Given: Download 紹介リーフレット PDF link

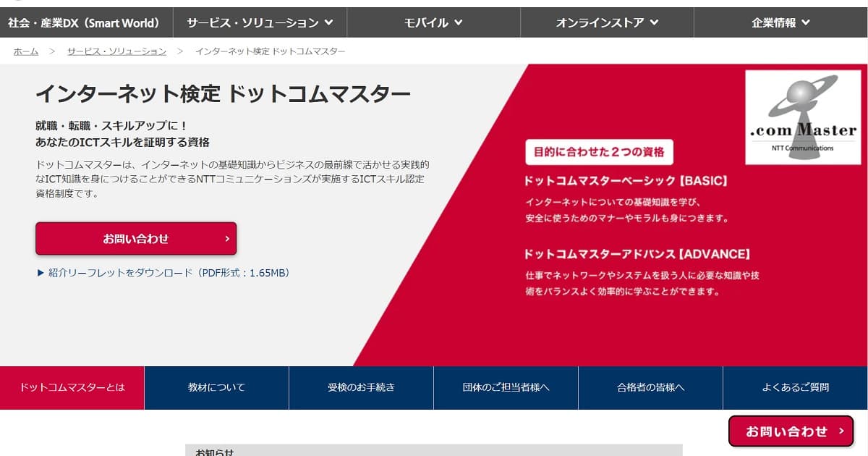Looking at the screenshot, I should click(x=163, y=273).
